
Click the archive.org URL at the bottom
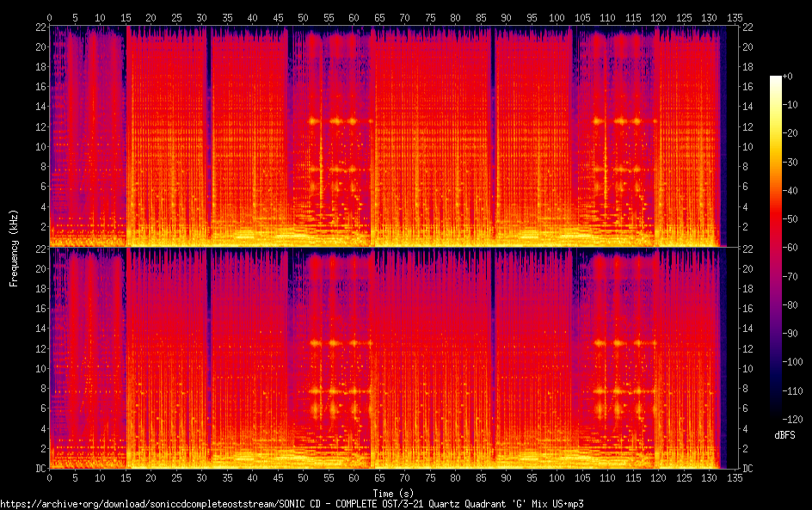292,503
